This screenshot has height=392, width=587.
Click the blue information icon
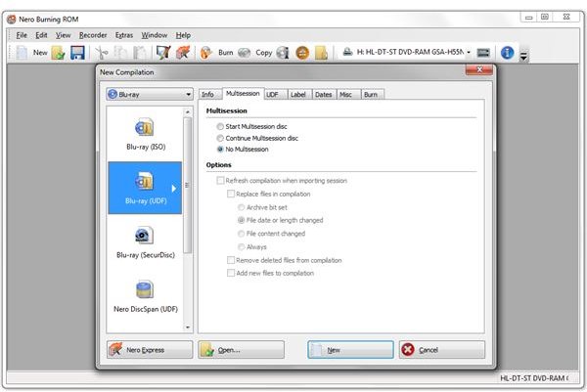coord(507,53)
